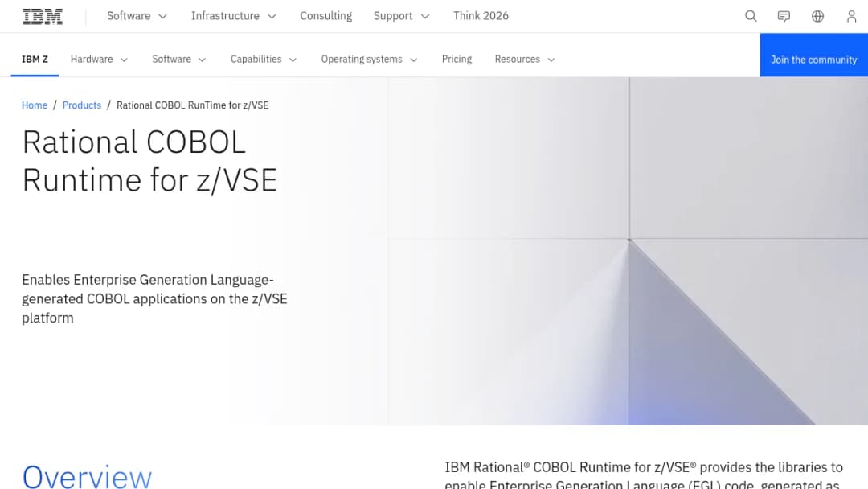The image size is (868, 489).
Task: Click the Join the community button
Action: (813, 55)
